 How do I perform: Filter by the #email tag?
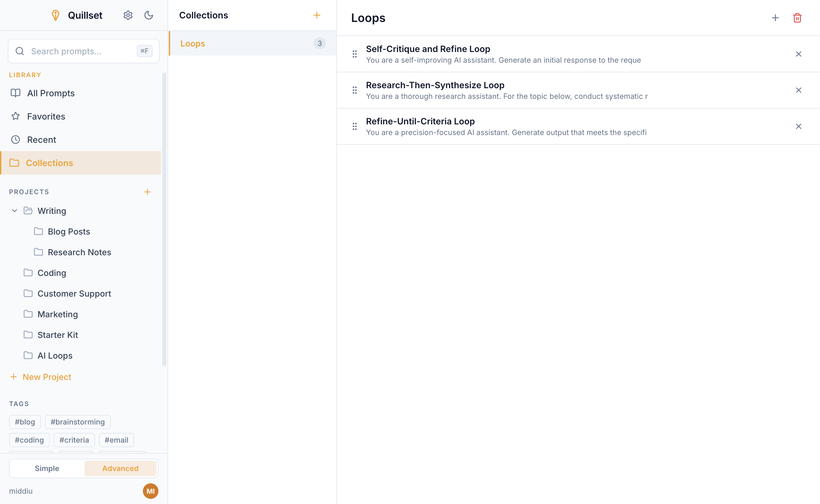tap(116, 440)
